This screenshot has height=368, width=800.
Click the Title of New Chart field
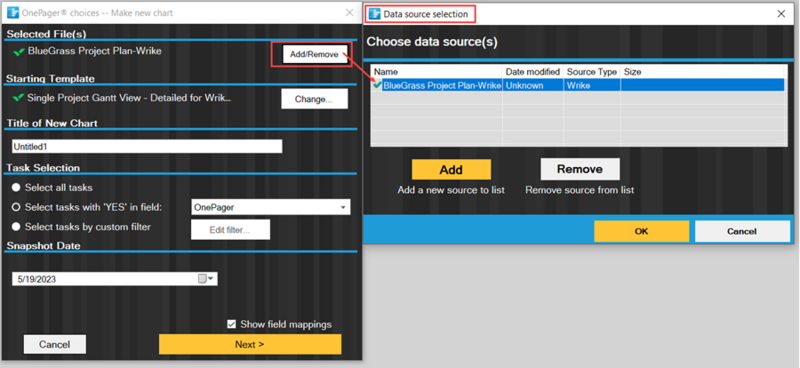147,146
